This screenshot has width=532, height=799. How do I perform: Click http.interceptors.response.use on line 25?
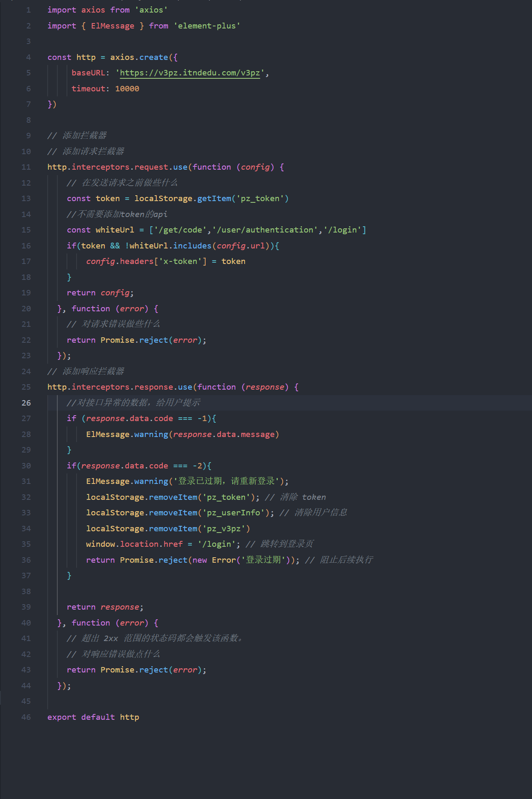pyautogui.click(x=120, y=387)
